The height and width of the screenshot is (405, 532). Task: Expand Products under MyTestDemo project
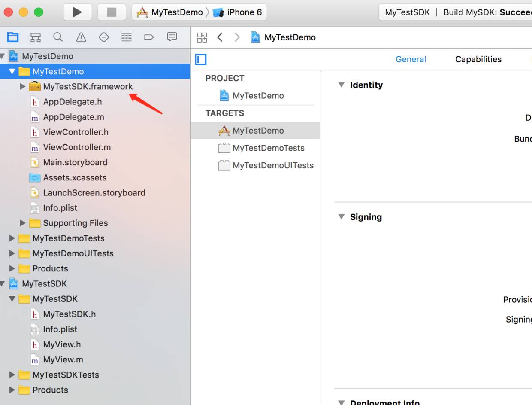(x=12, y=268)
